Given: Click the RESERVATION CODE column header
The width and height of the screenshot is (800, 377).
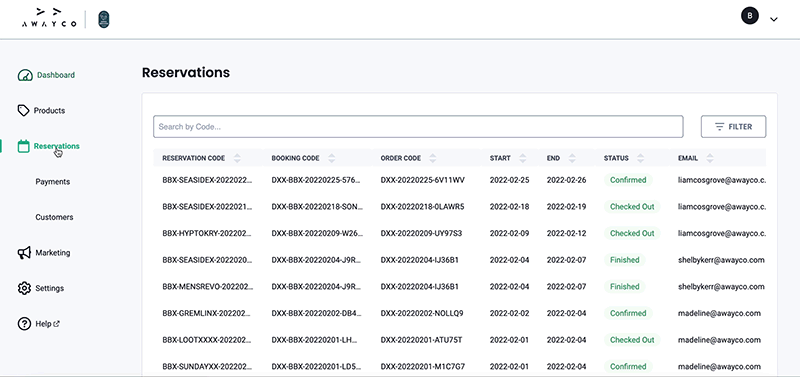Looking at the screenshot, I should point(193,158).
